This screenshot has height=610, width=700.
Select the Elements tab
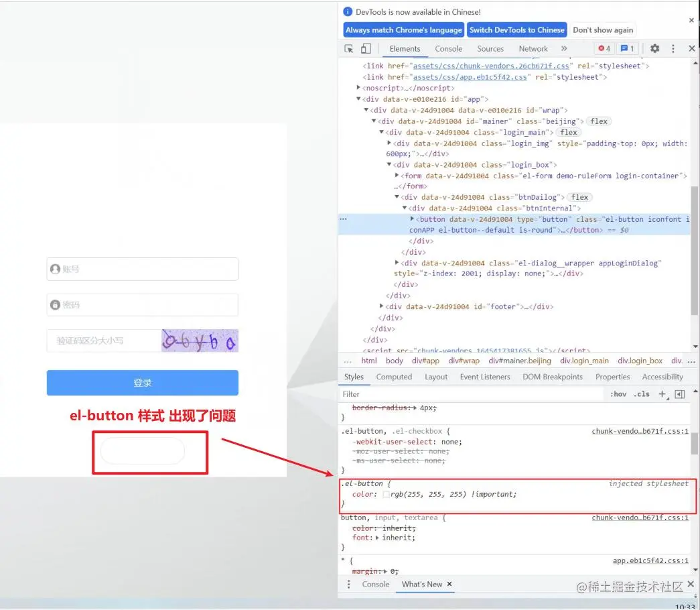tap(405, 49)
